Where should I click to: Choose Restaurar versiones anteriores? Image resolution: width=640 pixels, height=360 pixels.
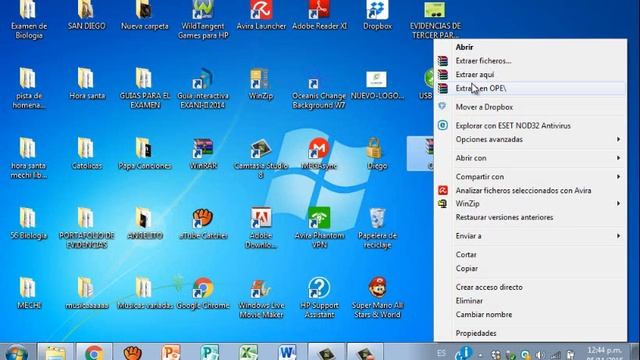click(x=531, y=217)
